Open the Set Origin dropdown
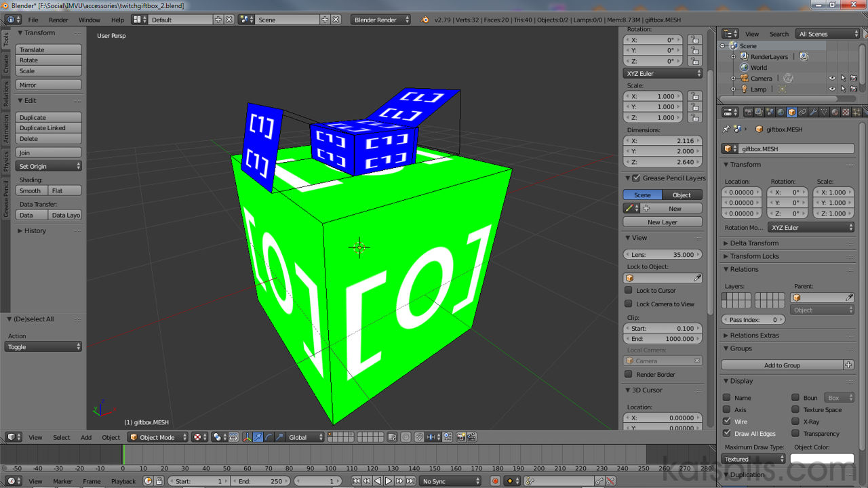868x488 pixels. (49, 166)
